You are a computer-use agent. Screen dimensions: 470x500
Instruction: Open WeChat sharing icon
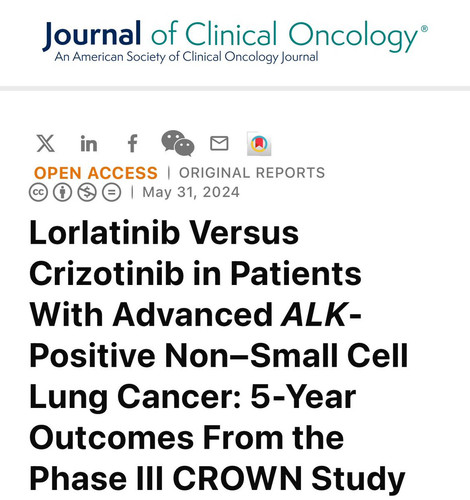click(178, 143)
